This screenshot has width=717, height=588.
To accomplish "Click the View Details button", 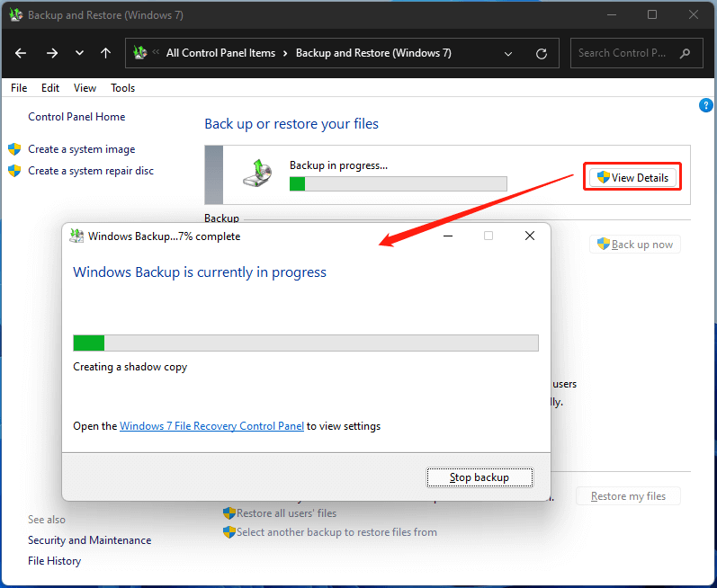I will coord(632,177).
